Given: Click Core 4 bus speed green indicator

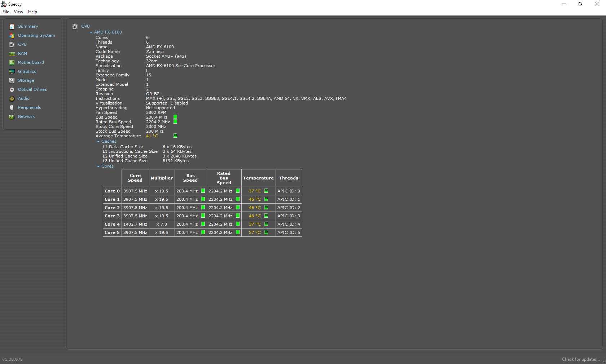Looking at the screenshot, I should (203, 224).
